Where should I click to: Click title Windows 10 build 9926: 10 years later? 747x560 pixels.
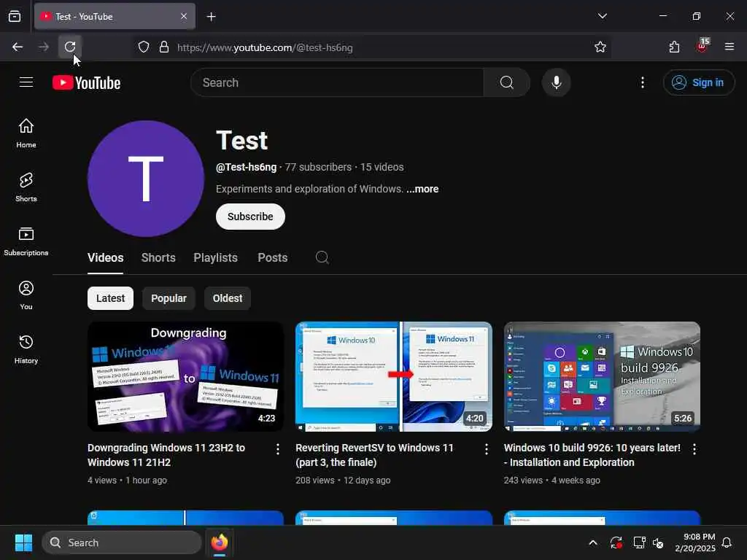point(592,455)
